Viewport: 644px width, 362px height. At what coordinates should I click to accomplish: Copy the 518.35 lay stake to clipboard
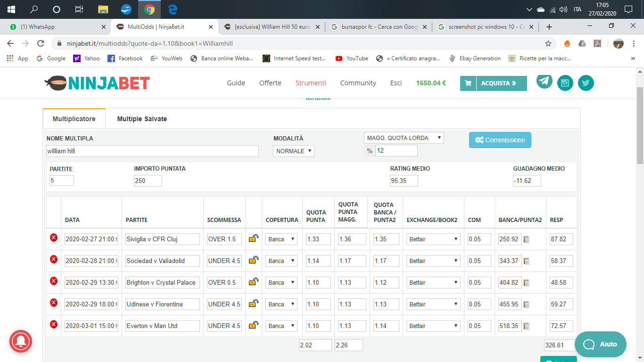pos(527,326)
